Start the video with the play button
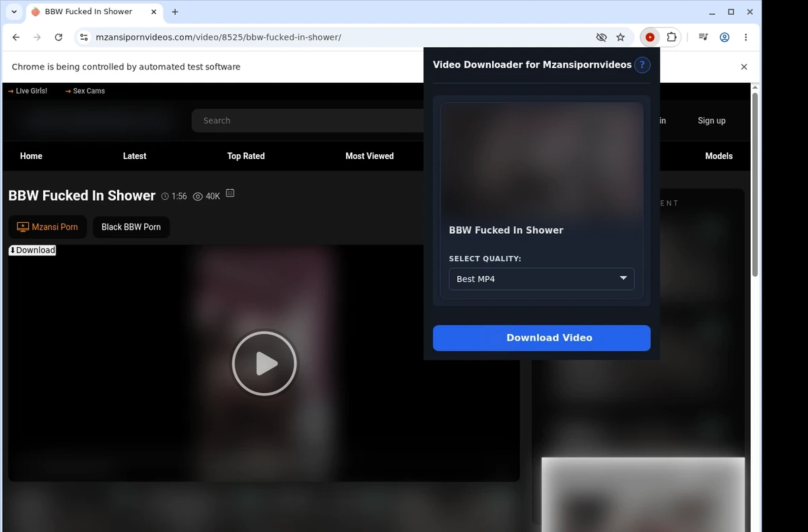The image size is (808, 532). tap(264, 363)
